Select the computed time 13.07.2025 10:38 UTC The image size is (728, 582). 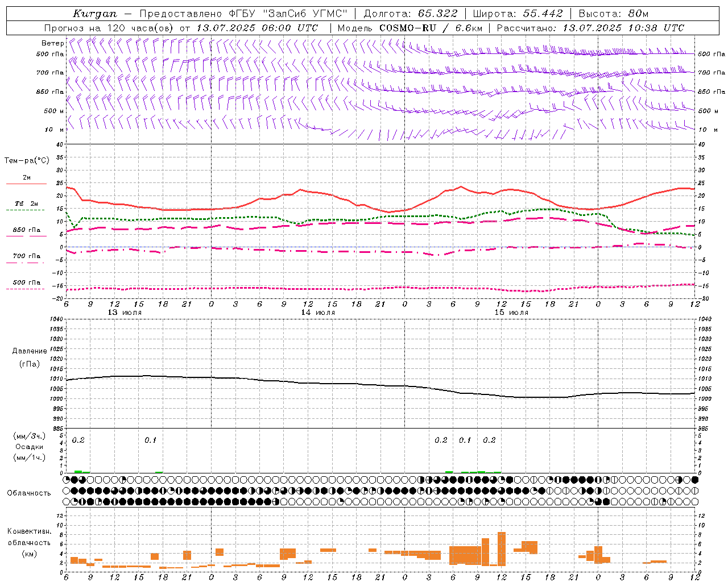point(623,28)
